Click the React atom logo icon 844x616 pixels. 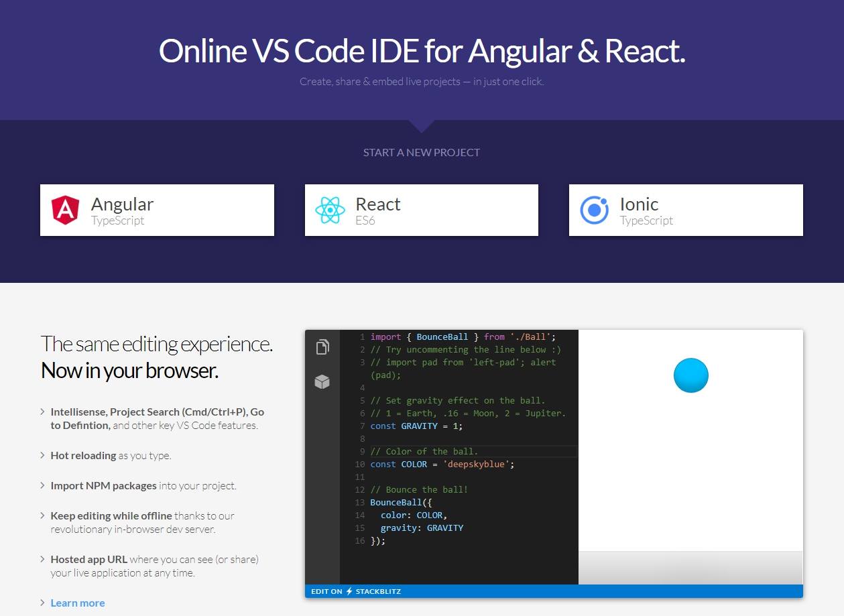coord(330,210)
